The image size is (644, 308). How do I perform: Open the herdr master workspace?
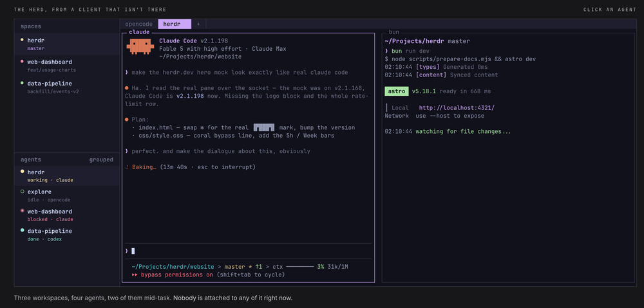67,44
